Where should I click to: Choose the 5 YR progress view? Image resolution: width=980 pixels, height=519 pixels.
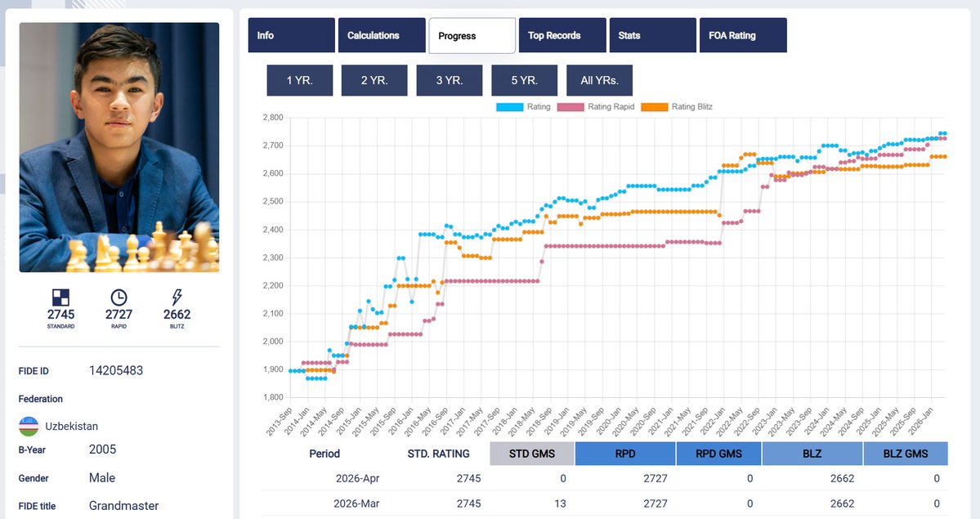tap(524, 80)
